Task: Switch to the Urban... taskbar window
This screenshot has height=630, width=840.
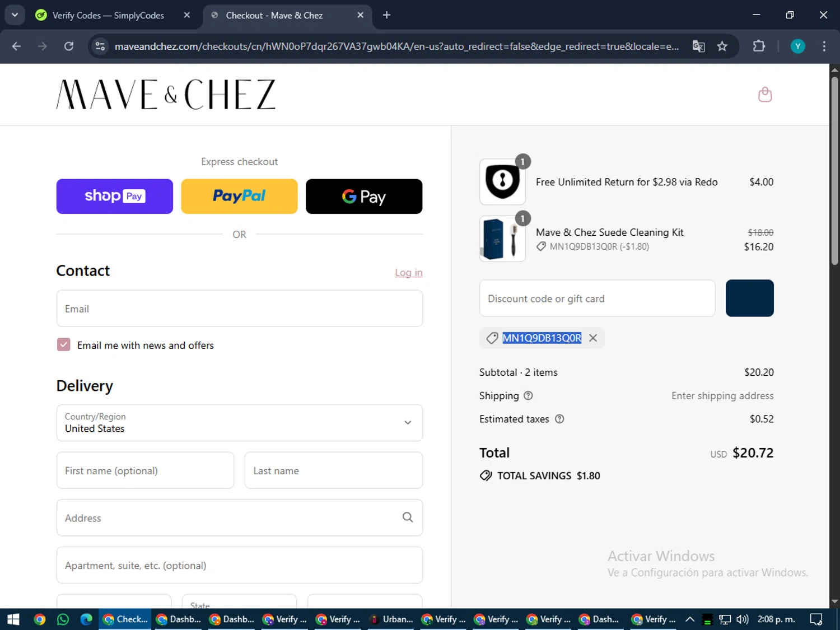Action: [x=392, y=619]
